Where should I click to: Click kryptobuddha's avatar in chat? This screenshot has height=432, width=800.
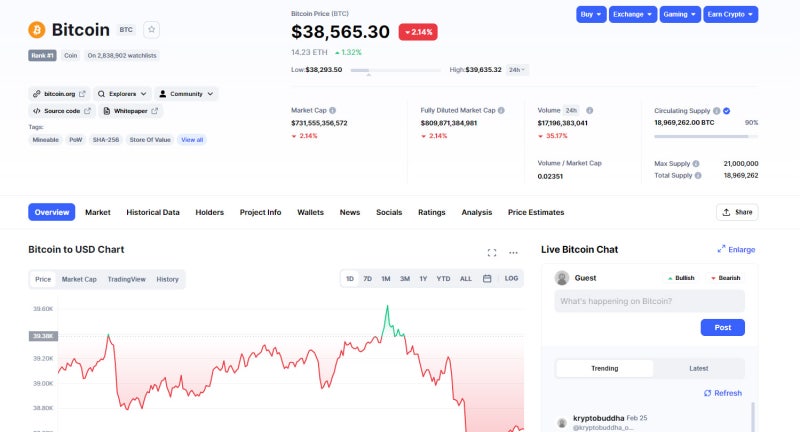(x=562, y=423)
